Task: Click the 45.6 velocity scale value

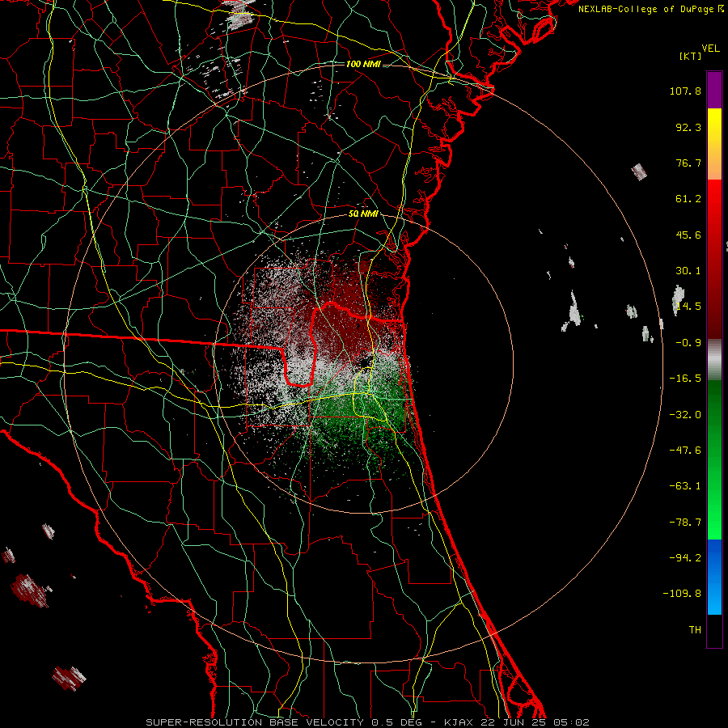Action: pos(688,235)
